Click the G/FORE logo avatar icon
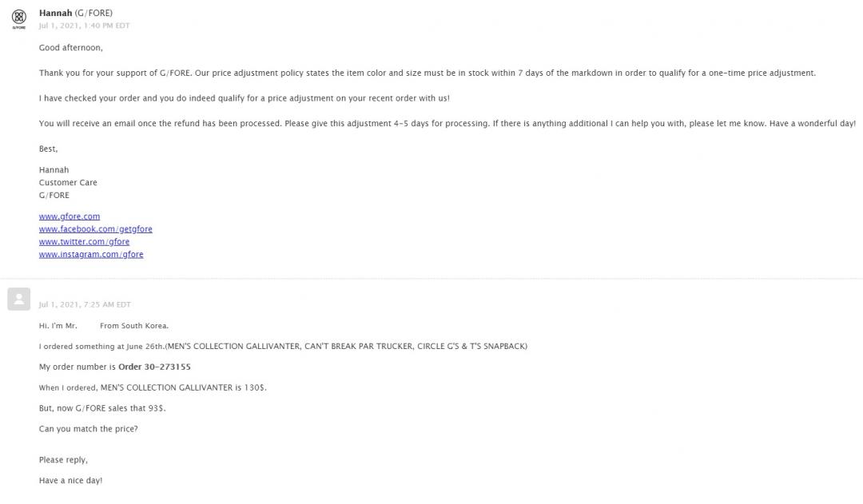The image size is (863, 504). [18, 18]
